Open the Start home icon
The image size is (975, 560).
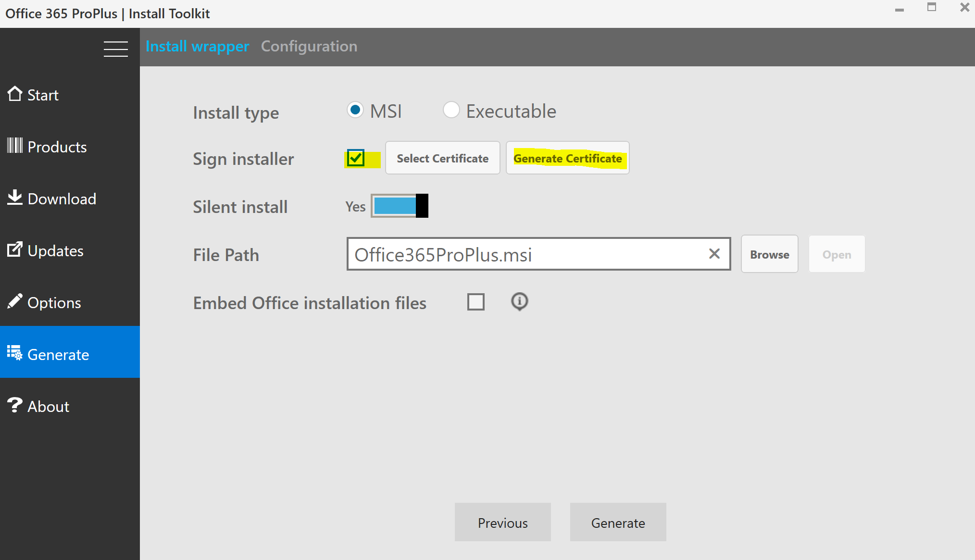click(15, 94)
